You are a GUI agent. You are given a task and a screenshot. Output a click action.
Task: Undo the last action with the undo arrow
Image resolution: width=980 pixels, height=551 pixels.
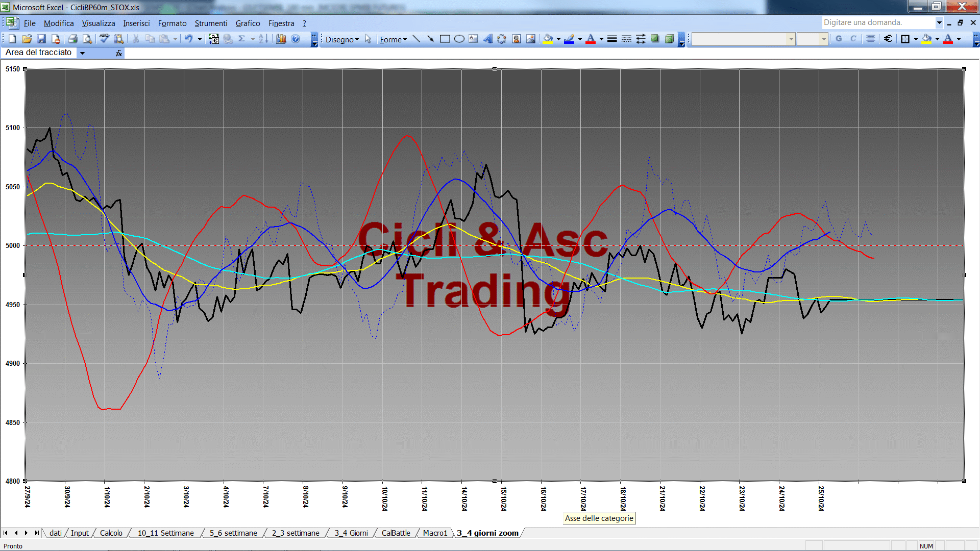click(x=189, y=39)
